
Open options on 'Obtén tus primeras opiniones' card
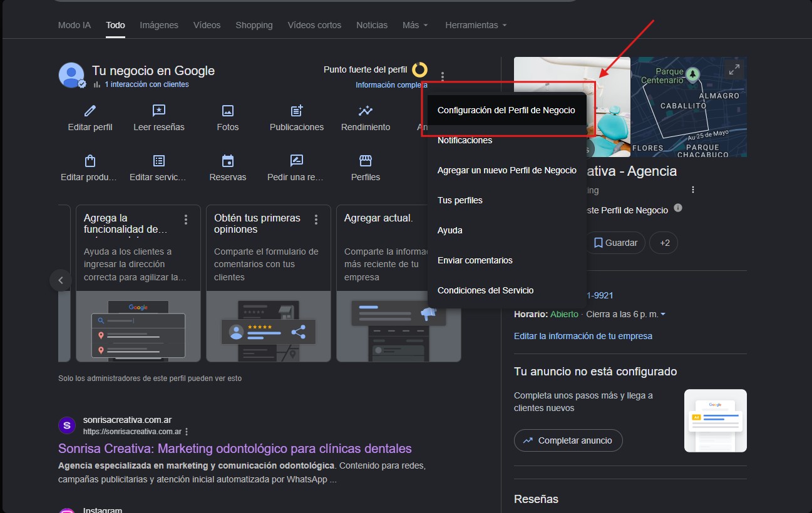point(316,220)
